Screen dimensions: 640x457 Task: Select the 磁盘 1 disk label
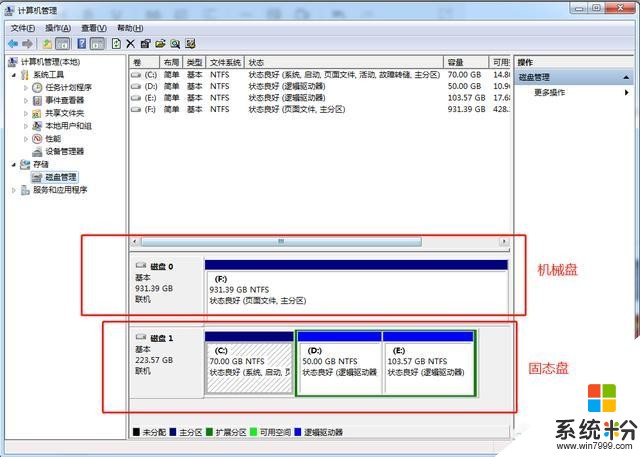pyautogui.click(x=162, y=338)
